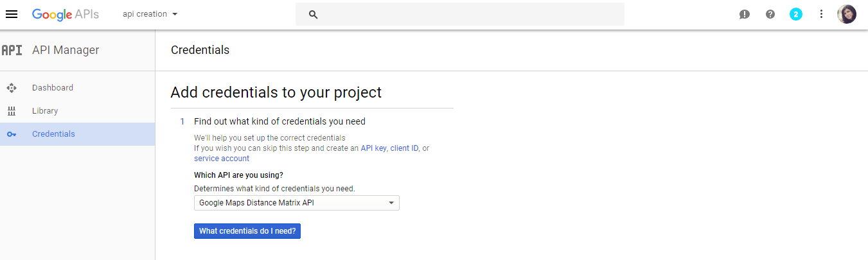Open notifications badge showing 2
This screenshot has width=868, height=260.
[x=796, y=14]
